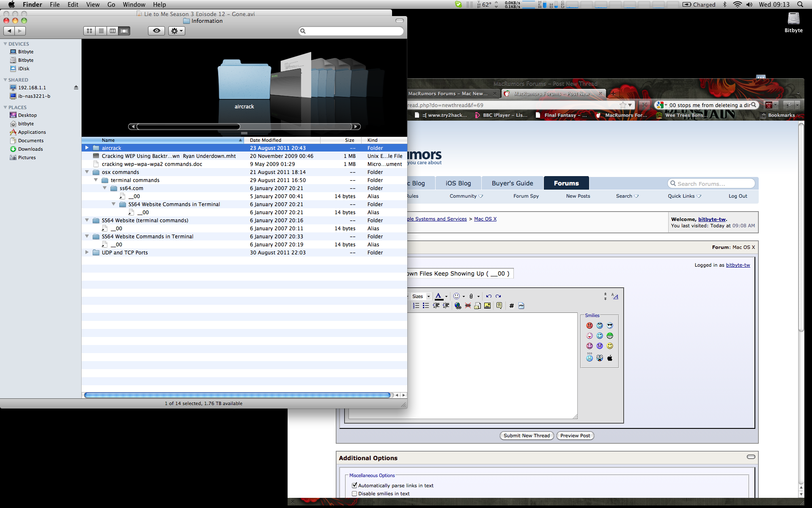This screenshot has width=812, height=508.
Task: Click the Finder search field
Action: tap(351, 31)
